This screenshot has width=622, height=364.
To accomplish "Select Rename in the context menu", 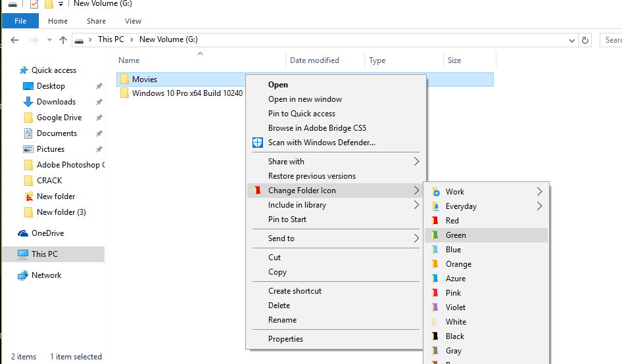I will click(282, 320).
